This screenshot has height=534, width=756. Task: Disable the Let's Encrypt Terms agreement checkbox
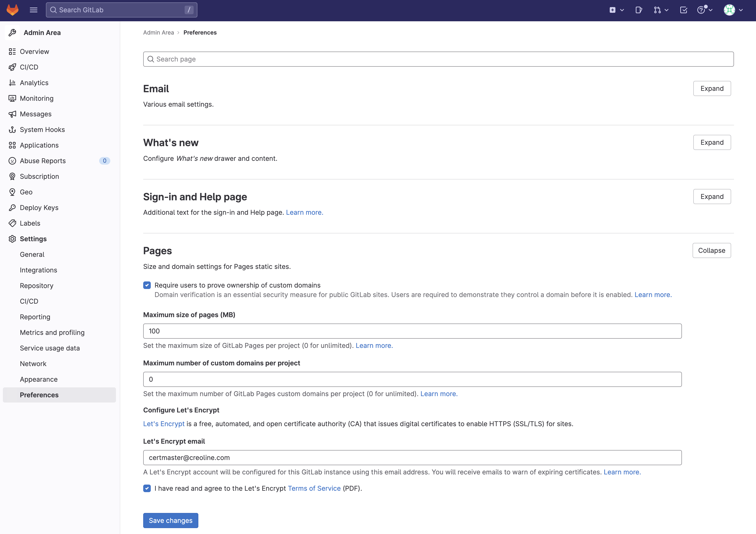[147, 488]
